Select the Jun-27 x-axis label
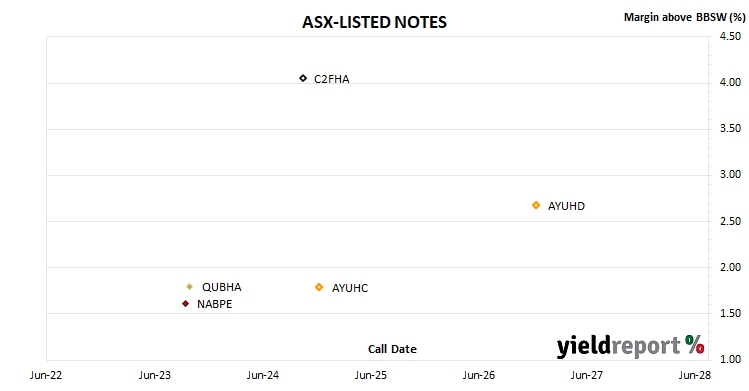 pos(587,375)
